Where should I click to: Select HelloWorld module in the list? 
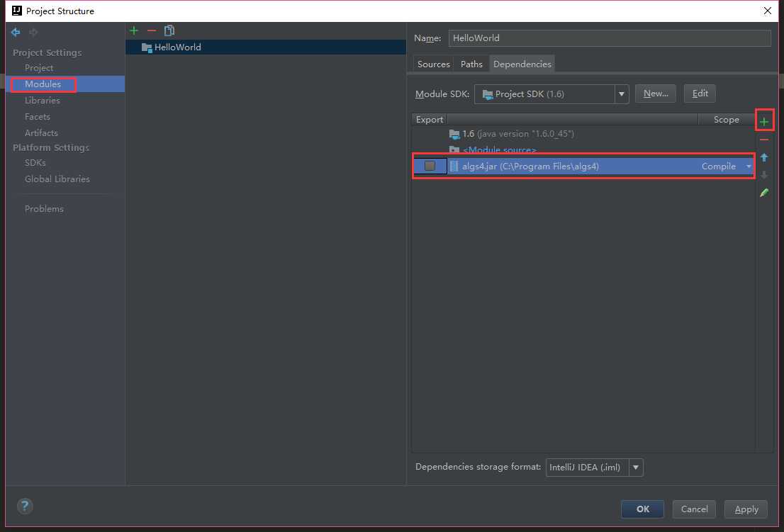click(266, 47)
